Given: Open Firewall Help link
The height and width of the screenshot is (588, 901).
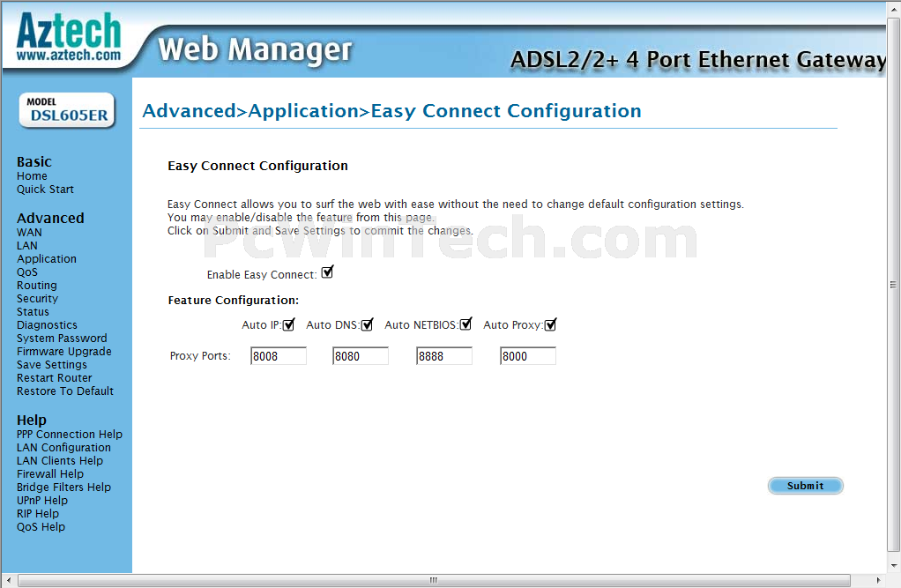Looking at the screenshot, I should tap(50, 473).
